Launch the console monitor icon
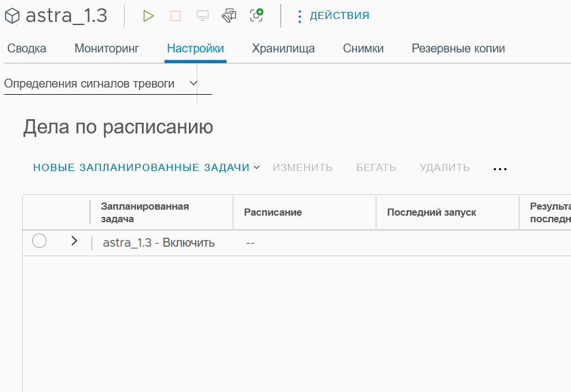The width and height of the screenshot is (571, 392). [203, 15]
